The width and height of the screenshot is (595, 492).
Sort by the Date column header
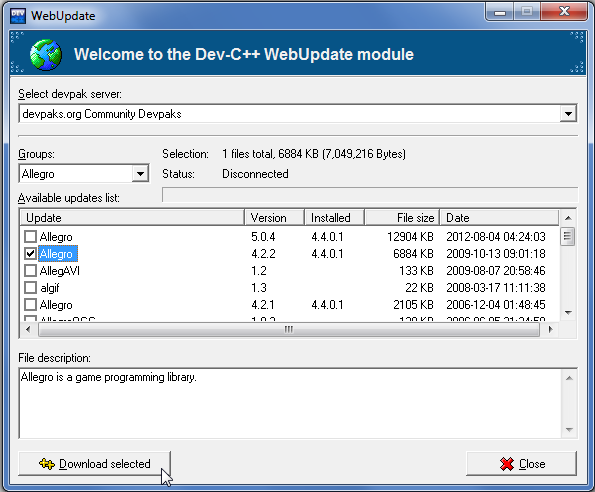pos(499,218)
